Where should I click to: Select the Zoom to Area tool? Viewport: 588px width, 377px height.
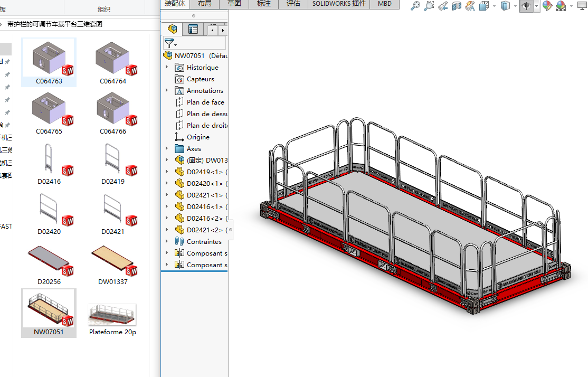pos(429,5)
